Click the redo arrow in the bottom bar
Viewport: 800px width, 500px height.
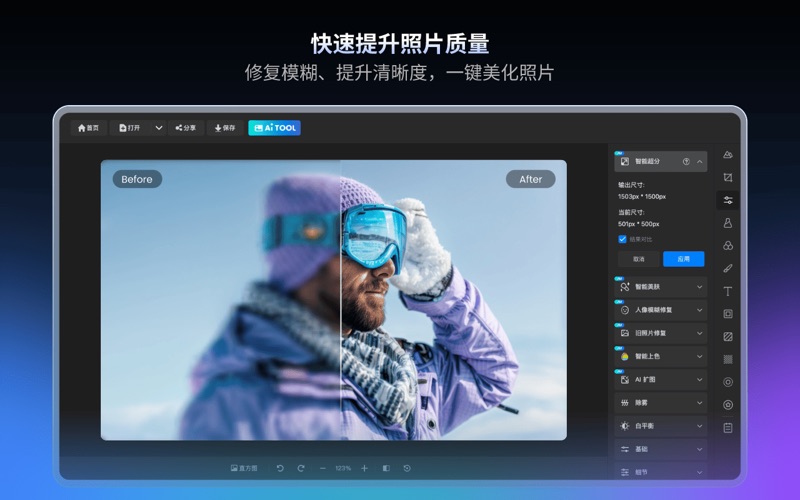301,468
